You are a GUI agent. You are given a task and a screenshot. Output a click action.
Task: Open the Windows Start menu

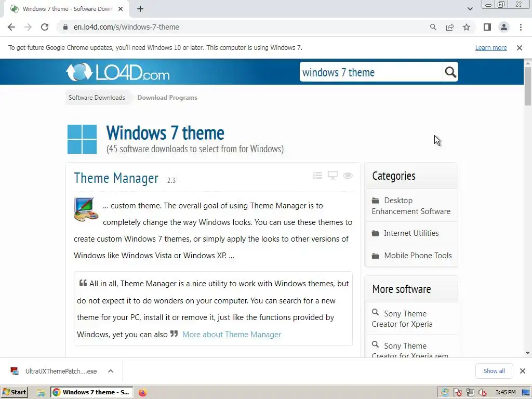(15, 392)
